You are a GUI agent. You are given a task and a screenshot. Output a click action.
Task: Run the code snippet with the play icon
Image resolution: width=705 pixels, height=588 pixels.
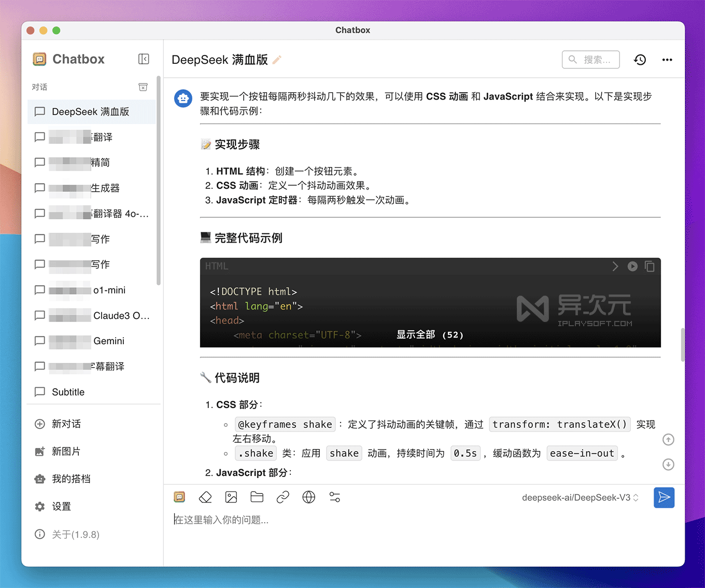[632, 266]
